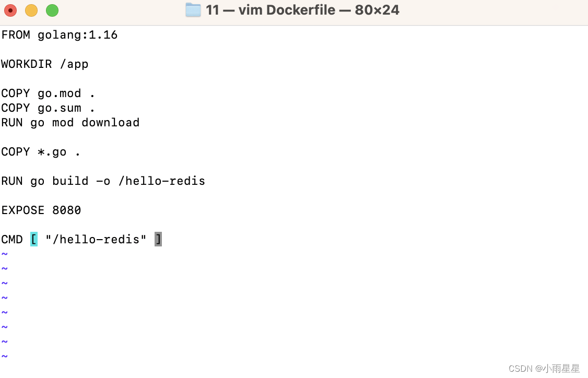Place cursor on "download" in RUN line
Image resolution: width=588 pixels, height=378 pixels.
[x=110, y=123]
